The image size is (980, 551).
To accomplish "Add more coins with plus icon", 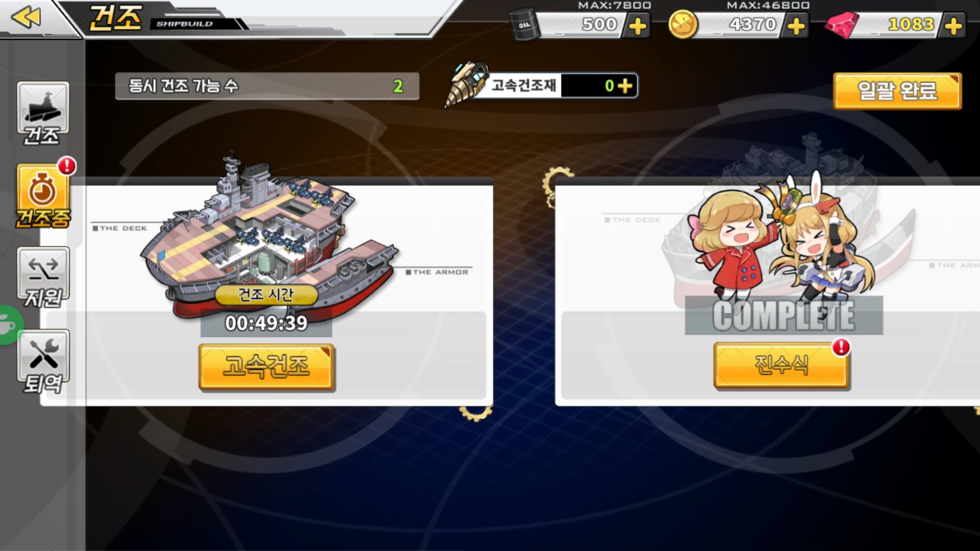I will [796, 26].
